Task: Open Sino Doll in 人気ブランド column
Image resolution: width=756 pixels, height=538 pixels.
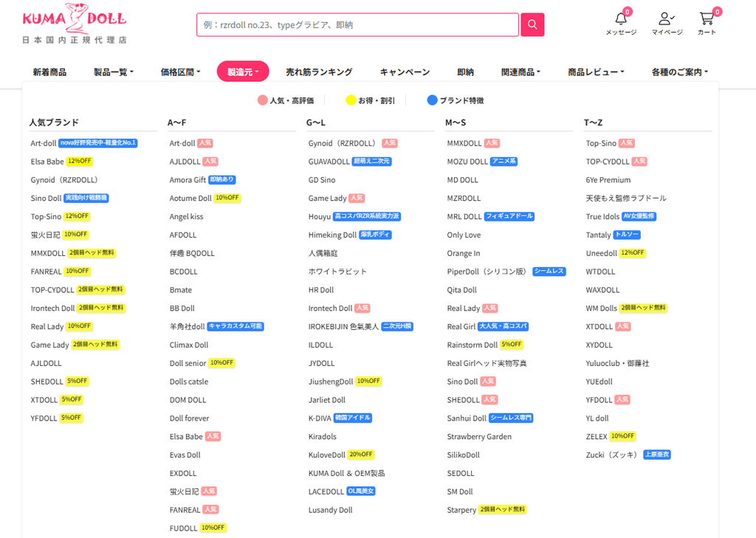Action: (47, 198)
